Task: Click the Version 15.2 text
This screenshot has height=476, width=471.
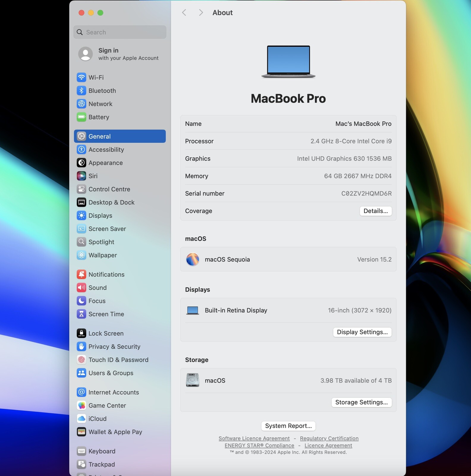Action: coord(374,259)
